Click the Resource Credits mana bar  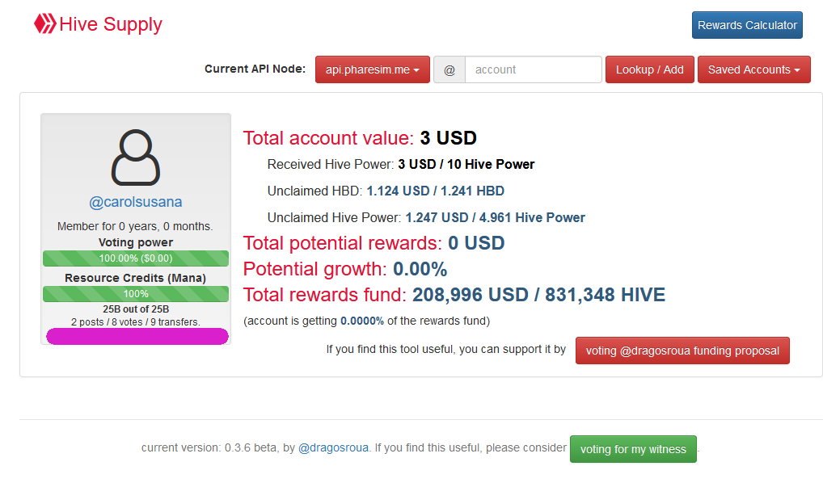click(136, 294)
